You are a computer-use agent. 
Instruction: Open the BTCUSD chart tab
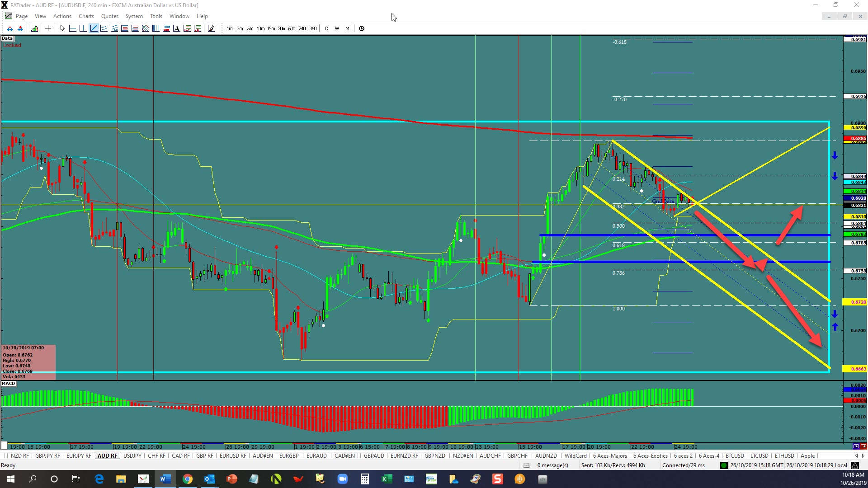(x=735, y=456)
